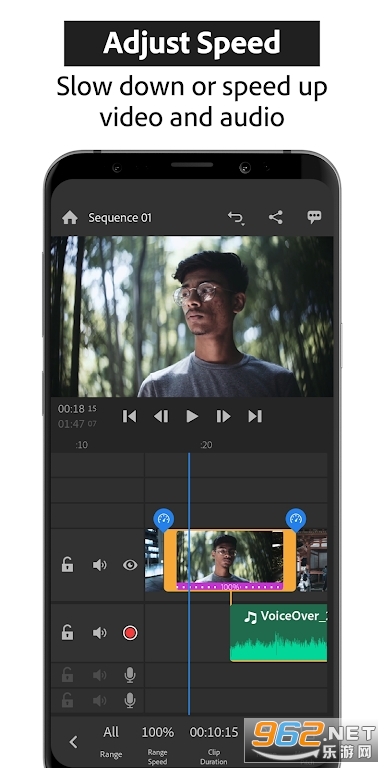Tap the :20 ruler mark
Image resolution: width=384 pixels, height=768 pixels.
[206, 445]
